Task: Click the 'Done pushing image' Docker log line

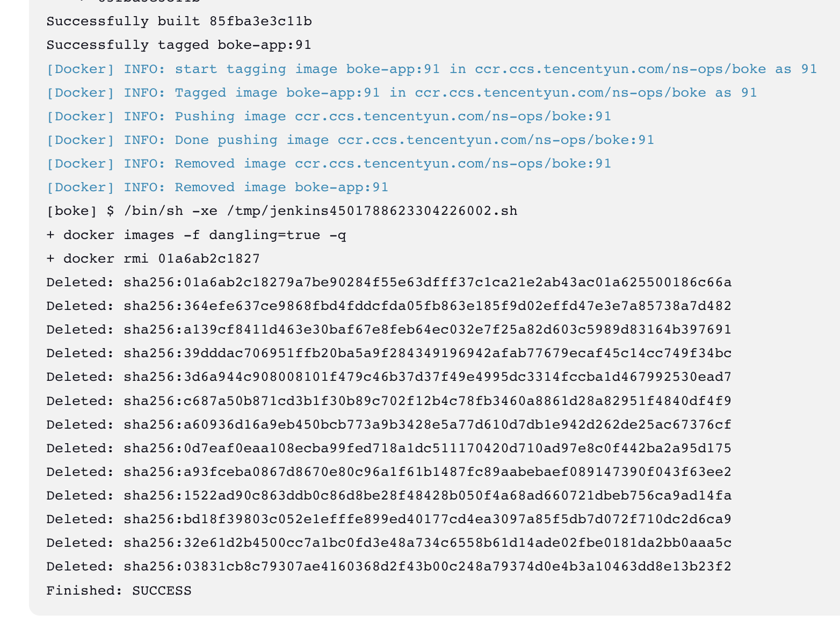Action: [x=350, y=140]
